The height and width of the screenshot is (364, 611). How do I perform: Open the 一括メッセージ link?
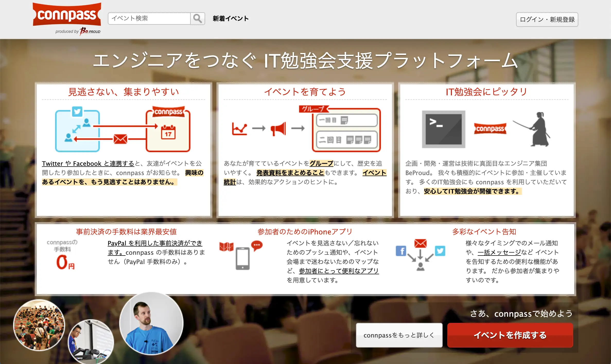tap(499, 252)
